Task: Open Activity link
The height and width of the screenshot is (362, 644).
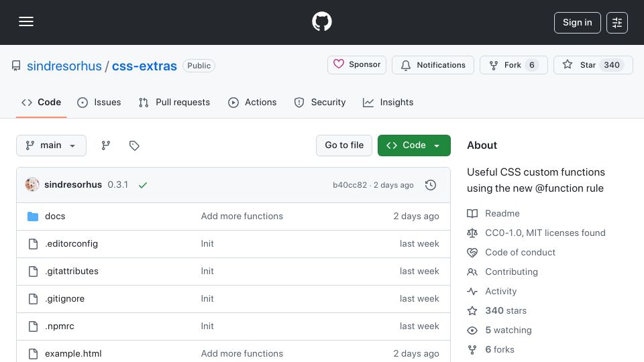Action: [500, 292]
